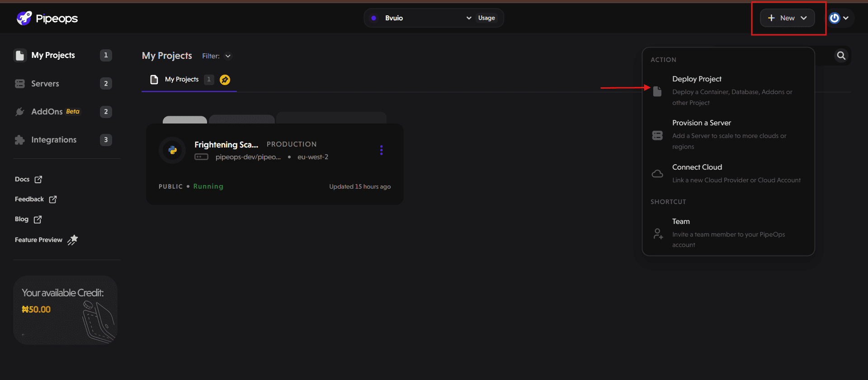Open Blog external link icon
The height and width of the screenshot is (380, 868).
click(38, 219)
